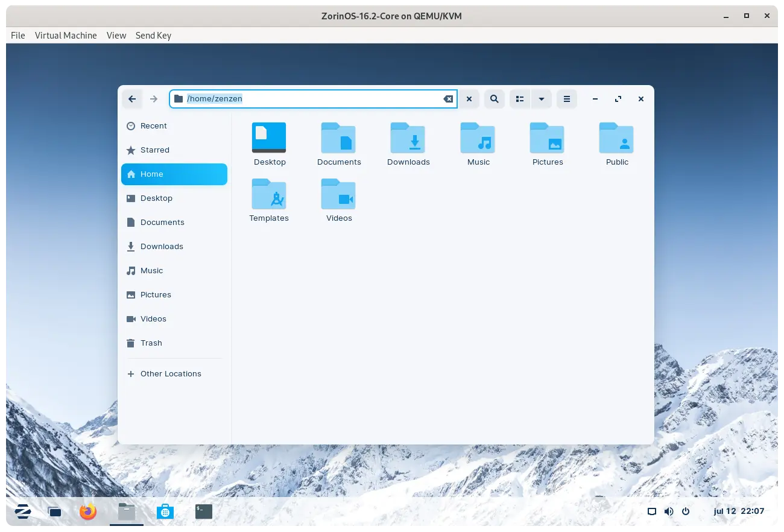
Task: Select the Music folder icon in file grid
Action: [x=478, y=138]
